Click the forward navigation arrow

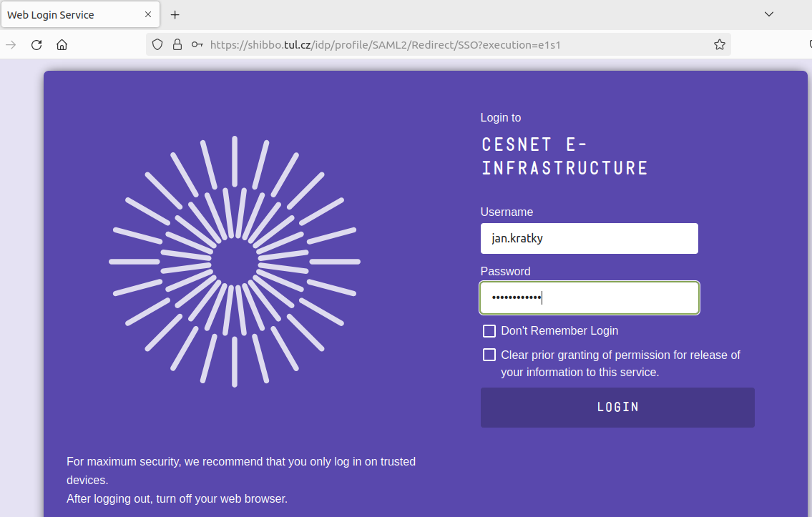(11, 45)
